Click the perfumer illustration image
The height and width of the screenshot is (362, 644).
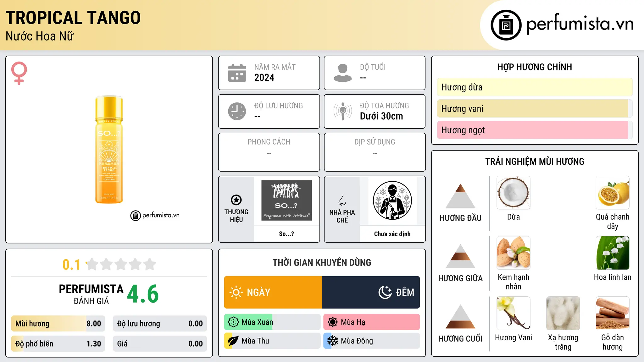pos(392,200)
